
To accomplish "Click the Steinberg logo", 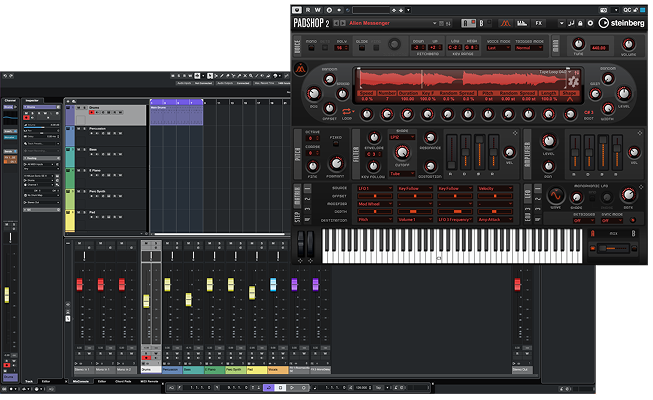I will pos(621,23).
